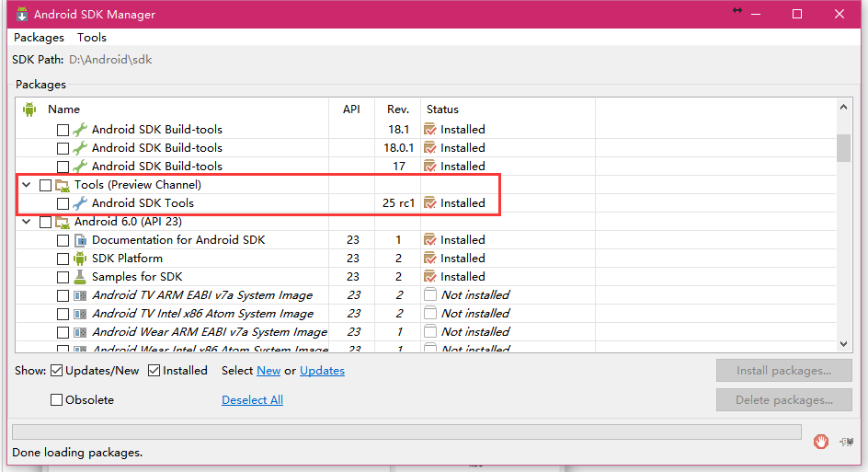Click the Android 6.0 (API 23) folder icon
The width and height of the screenshot is (868, 472).
[x=63, y=222]
